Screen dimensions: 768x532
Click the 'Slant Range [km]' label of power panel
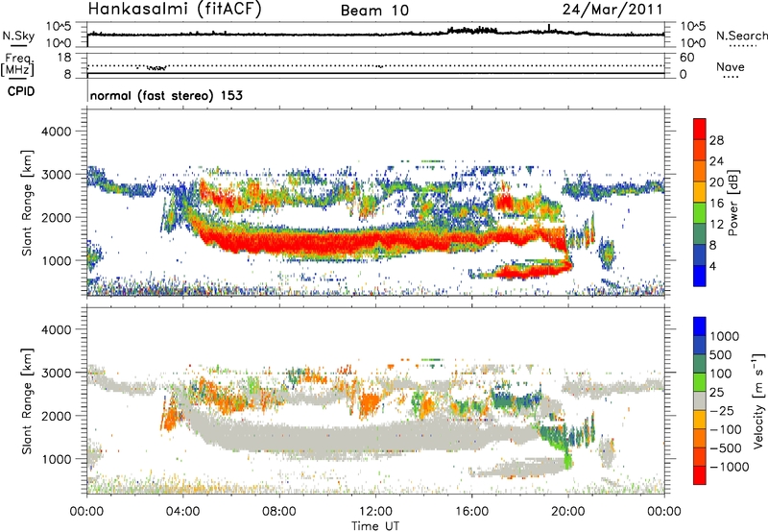click(27, 203)
